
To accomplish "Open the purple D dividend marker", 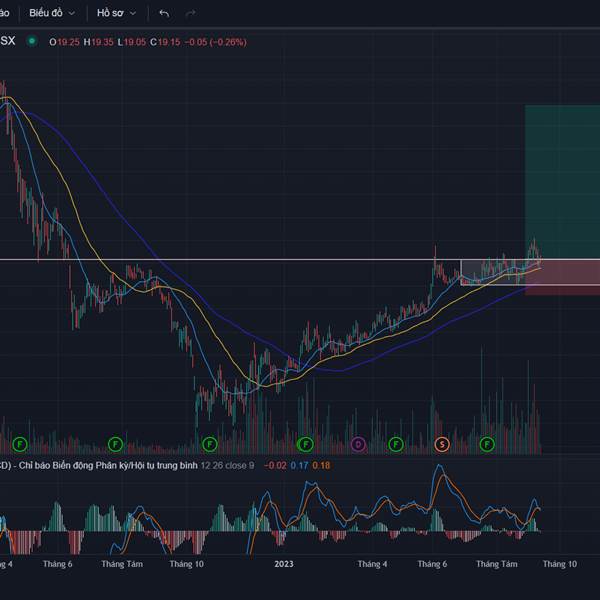I will pos(358,444).
